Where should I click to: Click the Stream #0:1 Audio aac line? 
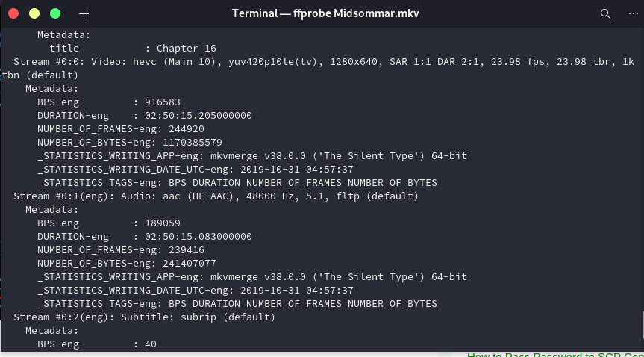216,196
